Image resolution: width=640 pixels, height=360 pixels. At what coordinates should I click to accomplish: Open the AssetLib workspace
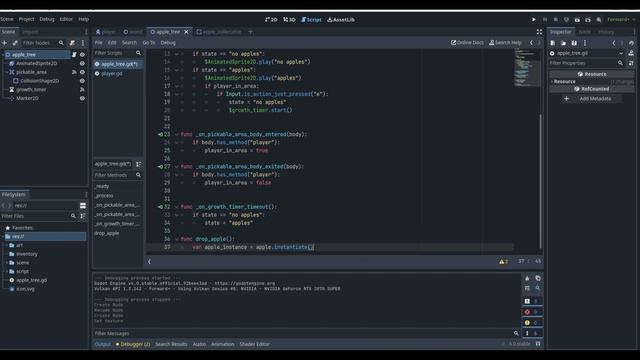click(341, 20)
